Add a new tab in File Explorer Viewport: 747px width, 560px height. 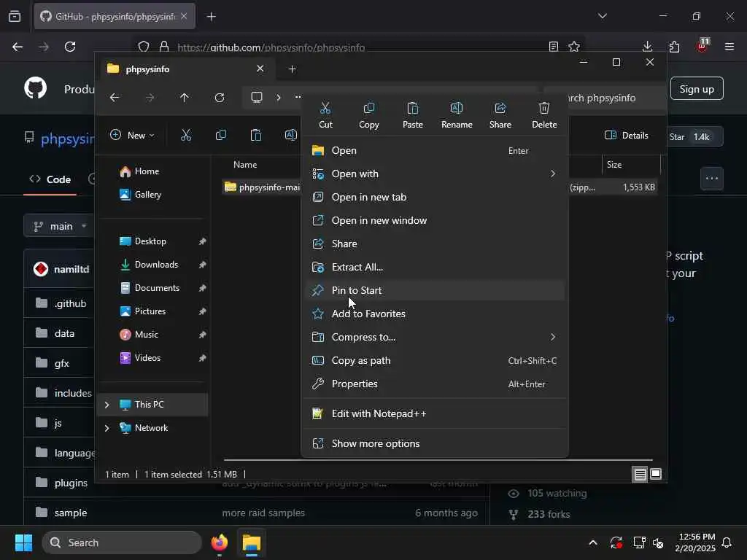coord(293,69)
